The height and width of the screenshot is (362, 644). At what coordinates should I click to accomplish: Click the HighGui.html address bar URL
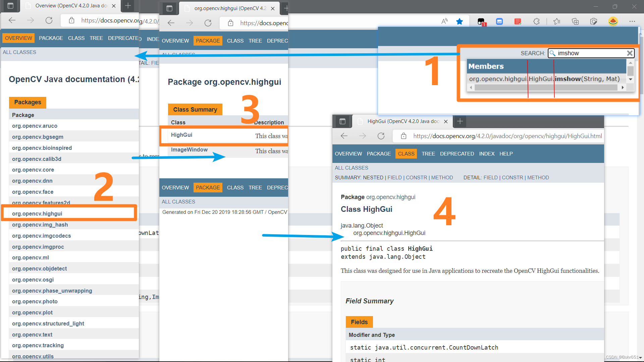click(507, 136)
